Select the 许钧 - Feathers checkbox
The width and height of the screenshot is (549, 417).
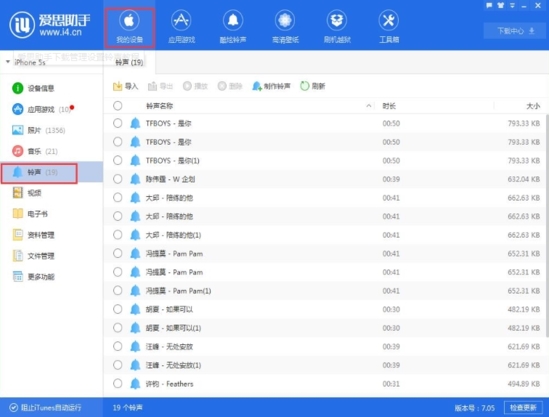(x=118, y=384)
